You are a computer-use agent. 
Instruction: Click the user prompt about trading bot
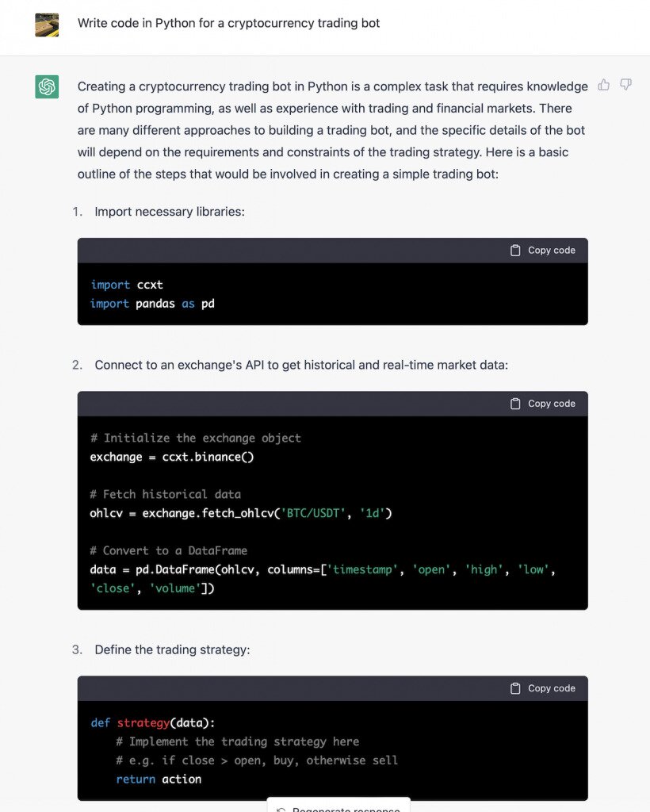pos(228,23)
